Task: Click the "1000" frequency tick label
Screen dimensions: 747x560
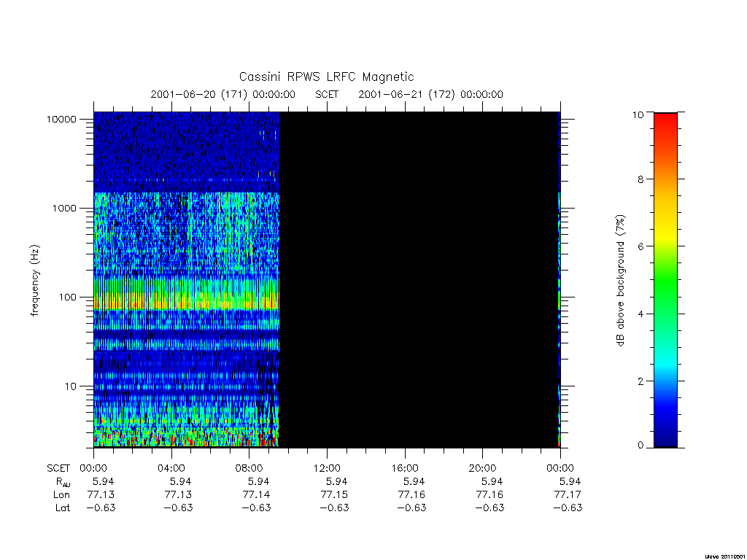Action: [64, 208]
